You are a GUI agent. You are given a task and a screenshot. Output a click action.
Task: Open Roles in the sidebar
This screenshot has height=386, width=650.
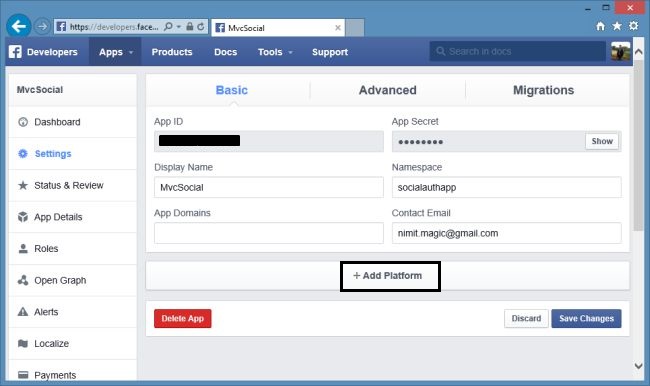[x=73, y=249]
